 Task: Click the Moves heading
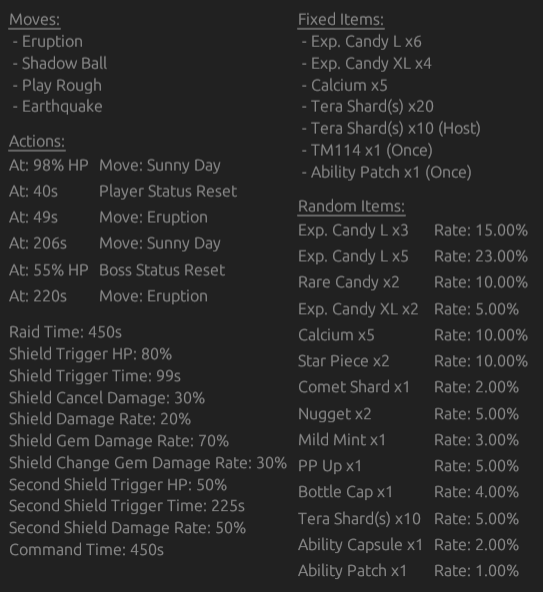[34, 20]
